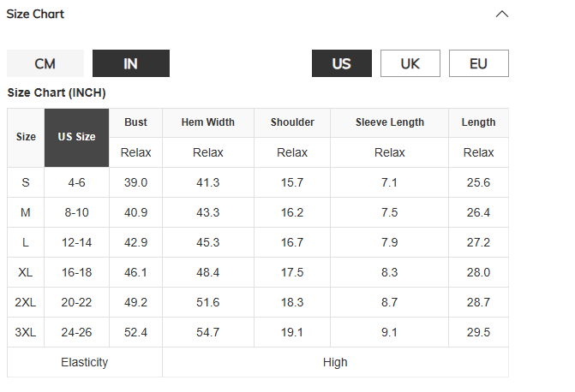Click the Hem Width column header
The height and width of the screenshot is (392, 575).
[x=208, y=122]
